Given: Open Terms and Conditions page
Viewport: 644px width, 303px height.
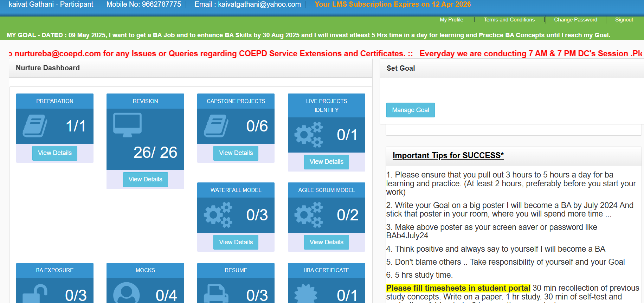Looking at the screenshot, I should click(x=509, y=20).
